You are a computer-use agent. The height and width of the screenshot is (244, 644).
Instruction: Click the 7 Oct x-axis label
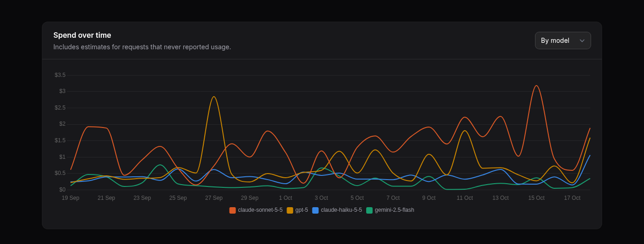pos(393,198)
